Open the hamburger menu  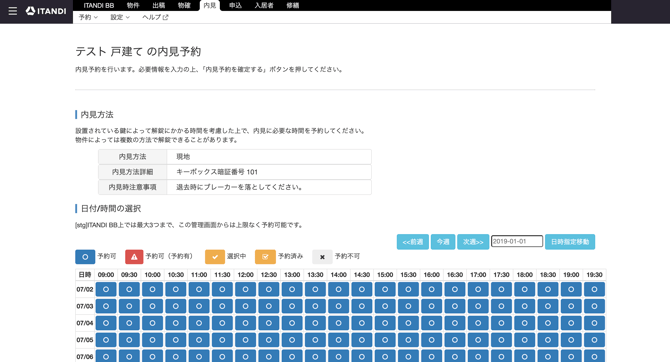(x=13, y=11)
